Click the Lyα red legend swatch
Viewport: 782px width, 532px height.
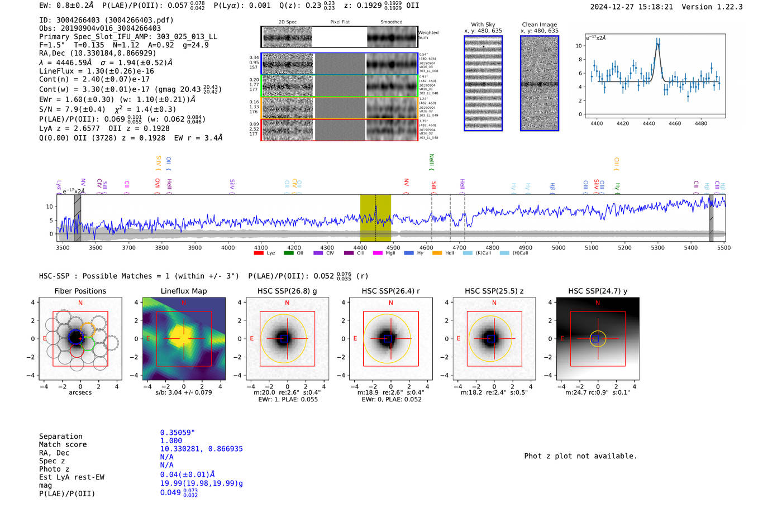259,253
